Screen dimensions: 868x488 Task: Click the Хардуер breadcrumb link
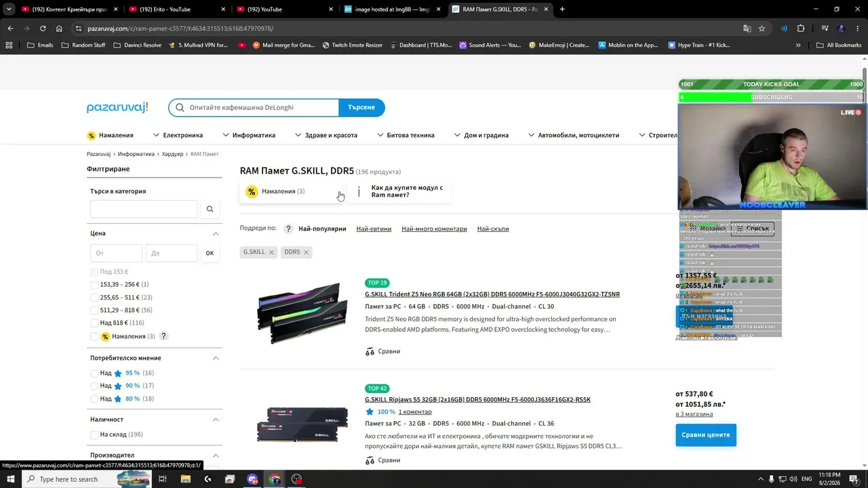point(173,155)
